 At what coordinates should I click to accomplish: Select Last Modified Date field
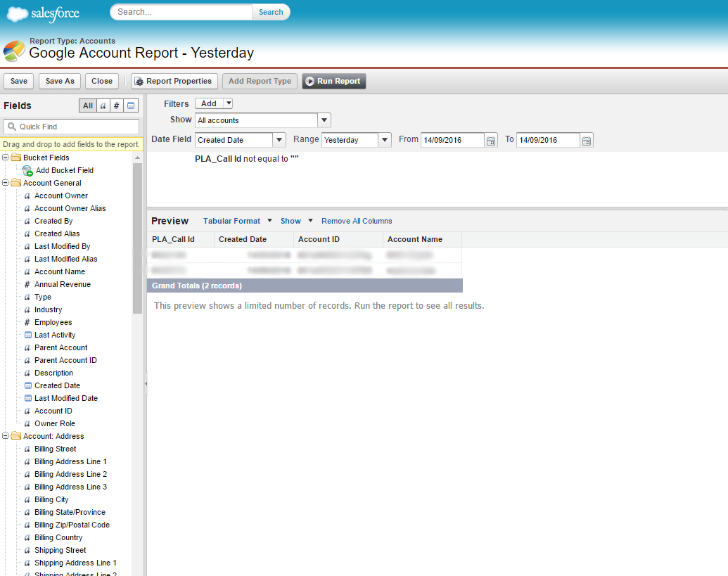tap(66, 398)
